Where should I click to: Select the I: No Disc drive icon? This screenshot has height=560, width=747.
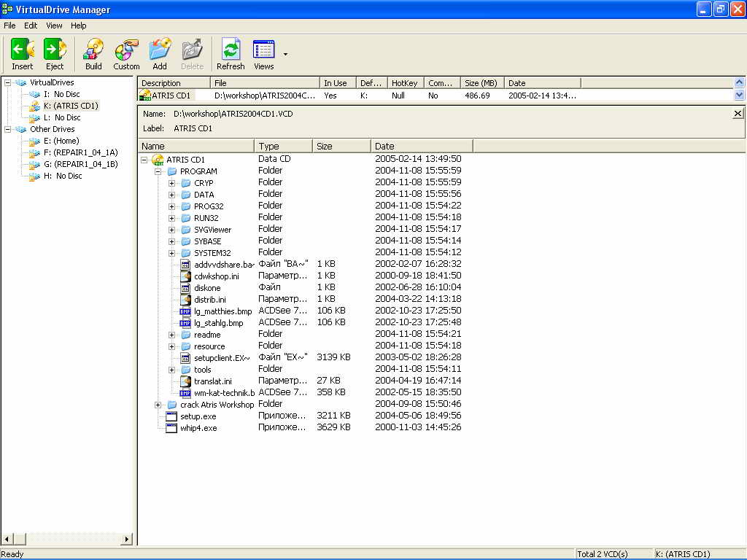pyautogui.click(x=35, y=94)
